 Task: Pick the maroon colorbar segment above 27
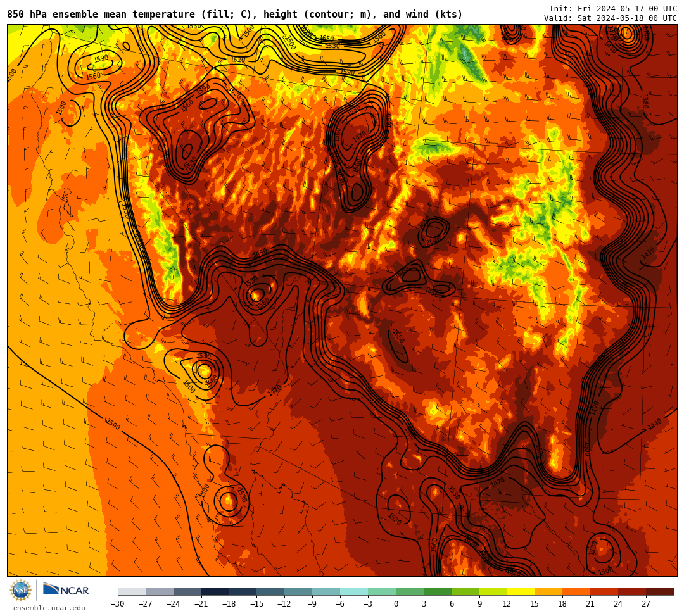(x=660, y=591)
